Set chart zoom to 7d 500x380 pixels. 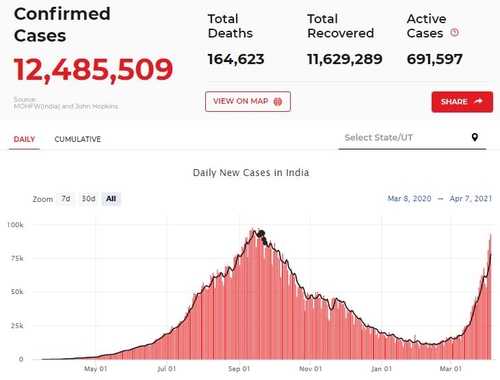coord(66,199)
